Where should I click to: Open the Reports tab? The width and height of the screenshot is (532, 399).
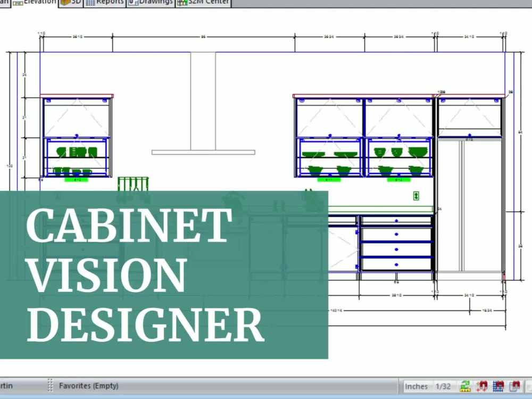tap(104, 2)
